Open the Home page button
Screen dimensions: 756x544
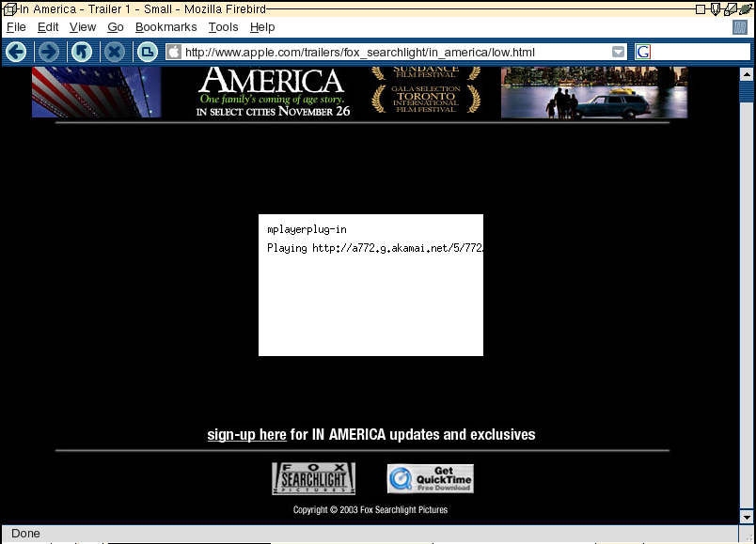[147, 52]
